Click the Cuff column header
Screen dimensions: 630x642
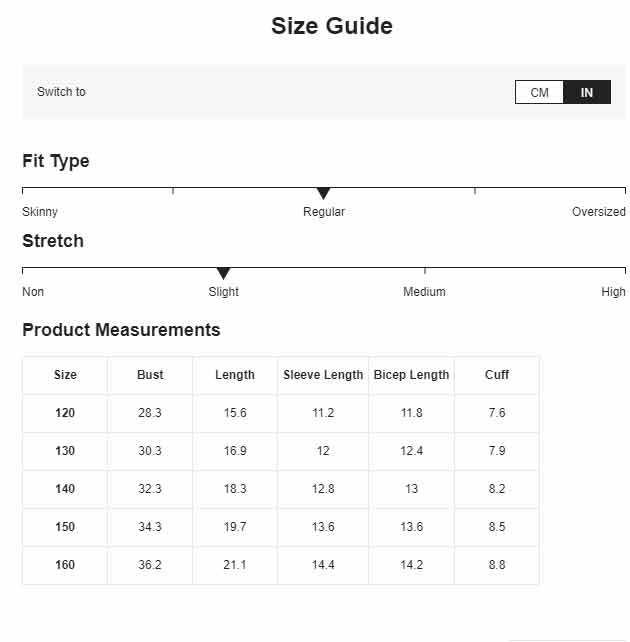click(x=497, y=375)
